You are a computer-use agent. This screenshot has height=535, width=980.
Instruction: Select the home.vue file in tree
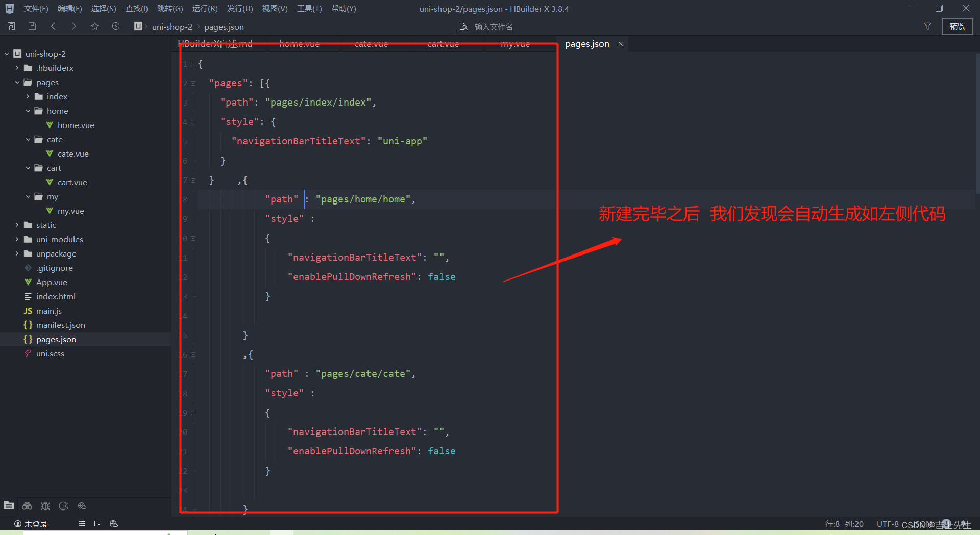point(76,125)
